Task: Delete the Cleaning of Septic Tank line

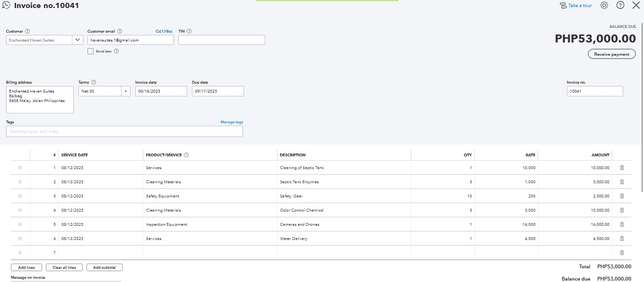Action: pos(622,168)
